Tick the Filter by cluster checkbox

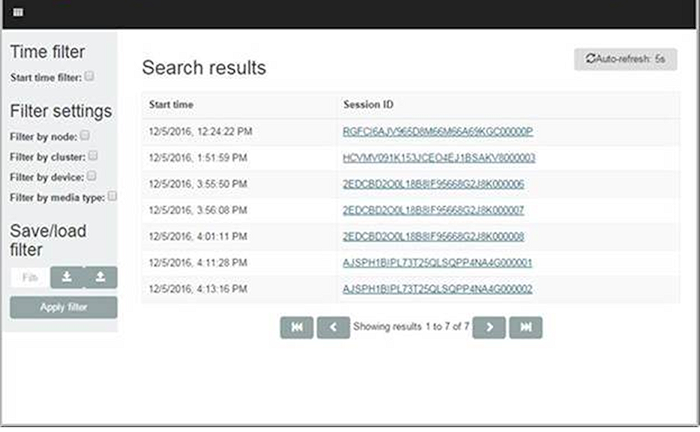(x=93, y=156)
